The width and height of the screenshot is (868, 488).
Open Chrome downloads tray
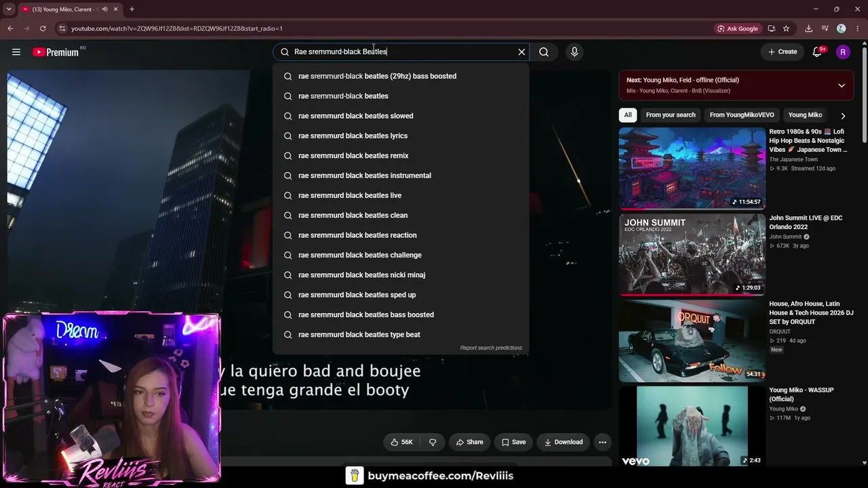(808, 28)
